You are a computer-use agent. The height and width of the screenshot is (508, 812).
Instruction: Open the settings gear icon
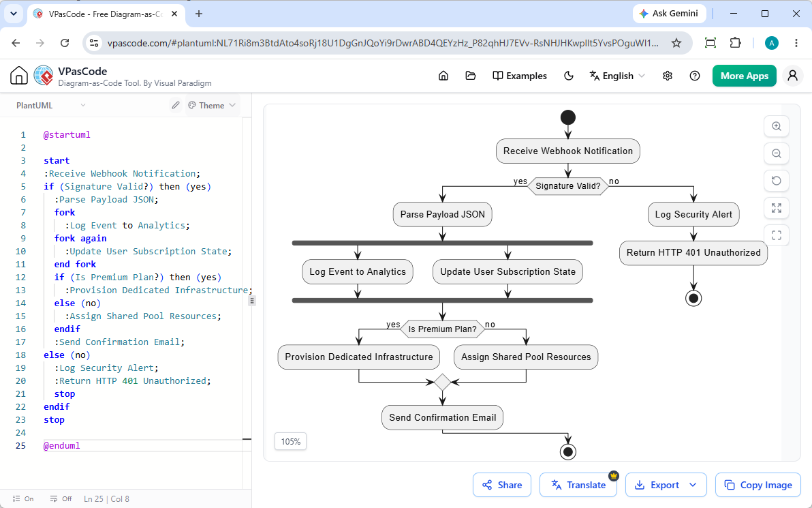tap(668, 76)
